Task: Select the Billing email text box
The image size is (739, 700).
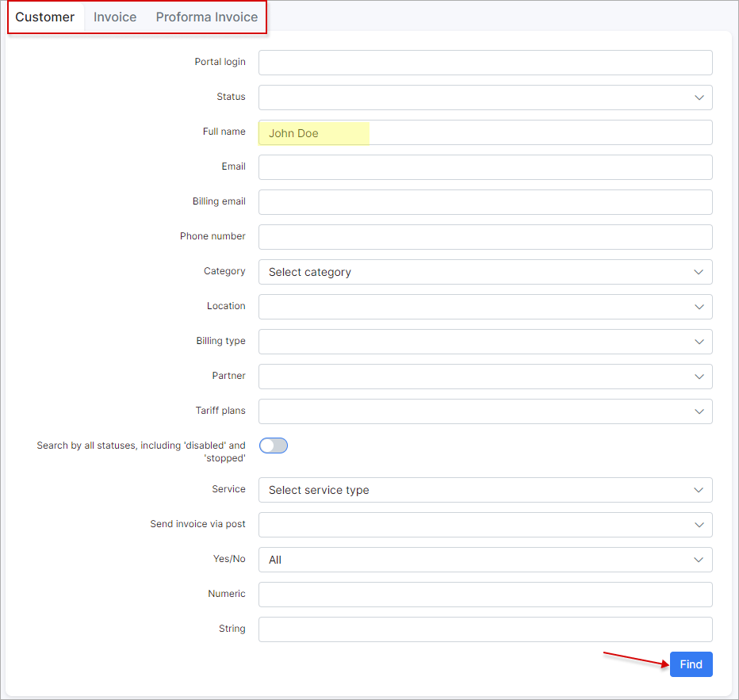Action: click(485, 202)
